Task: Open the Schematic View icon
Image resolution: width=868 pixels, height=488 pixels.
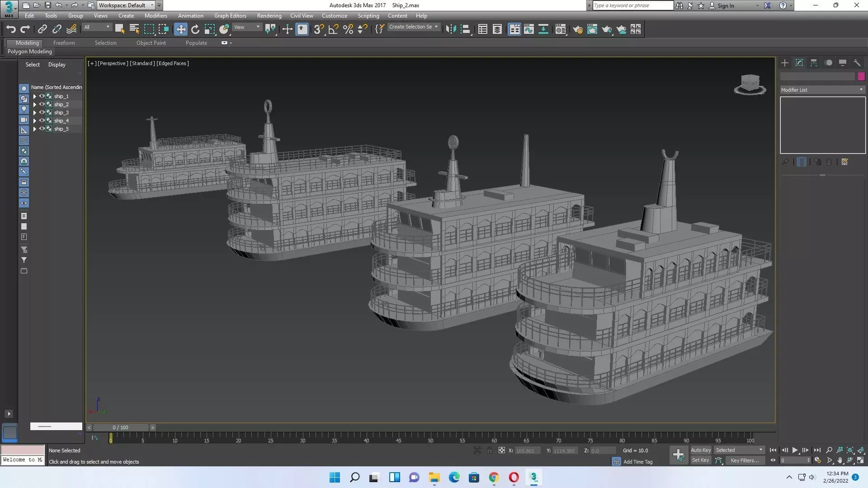Action: 543,29
